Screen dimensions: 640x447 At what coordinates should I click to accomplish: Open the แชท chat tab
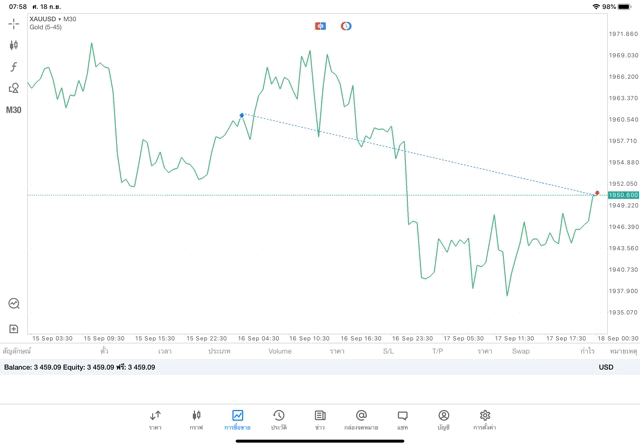pyautogui.click(x=402, y=419)
